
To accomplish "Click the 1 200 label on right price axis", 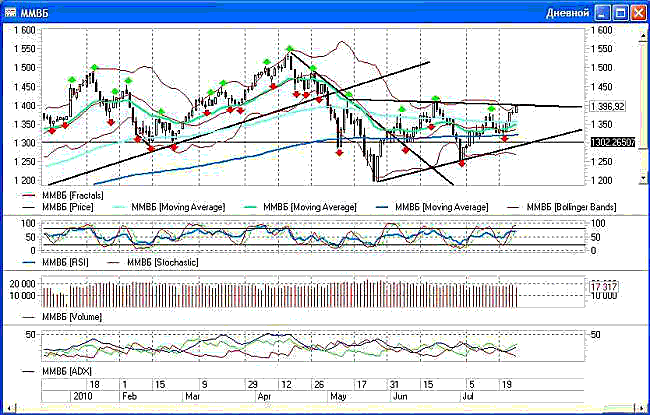I will click(601, 180).
